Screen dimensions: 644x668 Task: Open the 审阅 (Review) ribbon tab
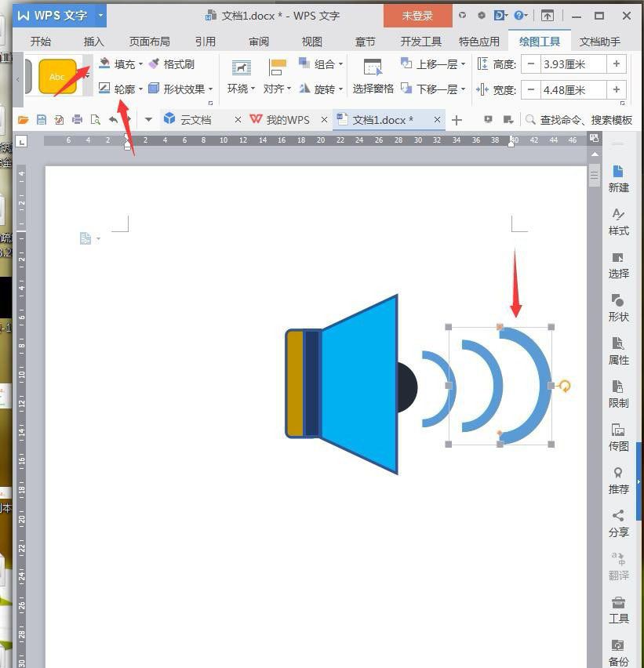point(259,42)
